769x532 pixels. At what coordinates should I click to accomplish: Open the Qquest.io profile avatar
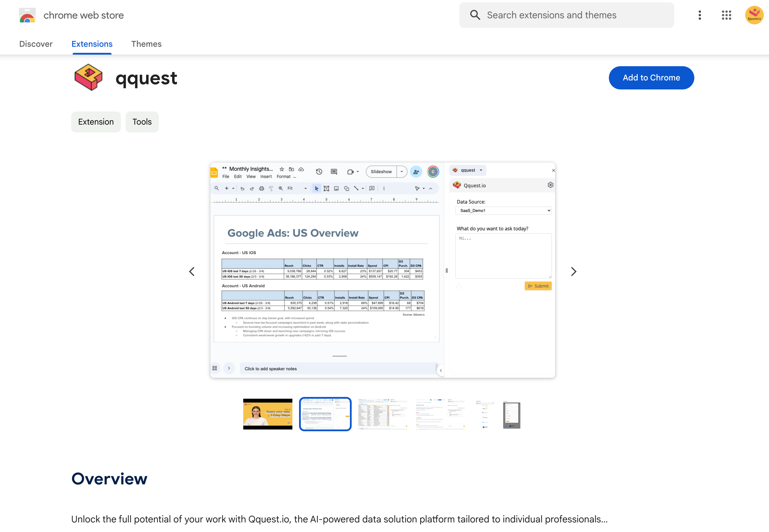754,15
